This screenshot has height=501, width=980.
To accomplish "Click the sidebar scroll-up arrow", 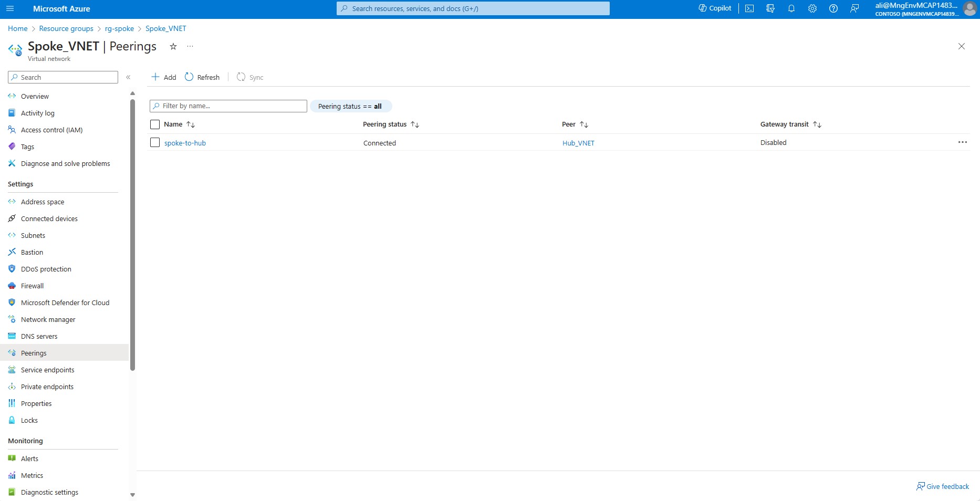I will (x=132, y=93).
